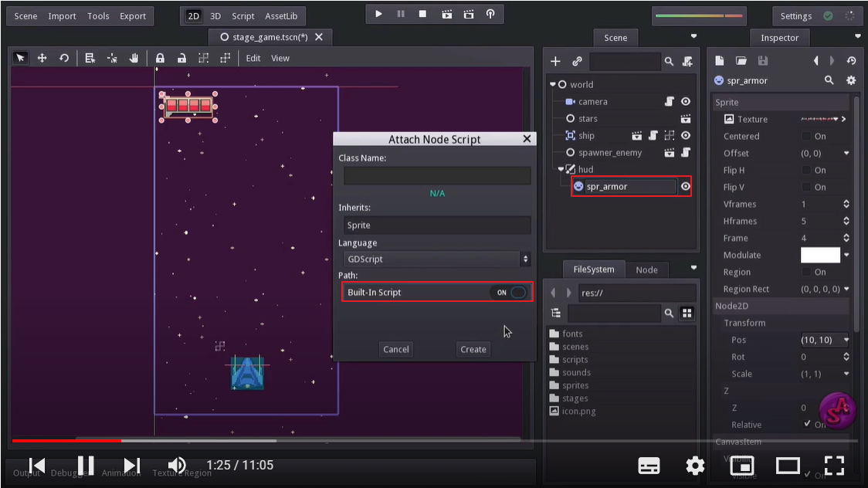Image resolution: width=868 pixels, height=488 pixels.
Task: Expand the Offset property dropdown arrow
Action: pyautogui.click(x=846, y=153)
